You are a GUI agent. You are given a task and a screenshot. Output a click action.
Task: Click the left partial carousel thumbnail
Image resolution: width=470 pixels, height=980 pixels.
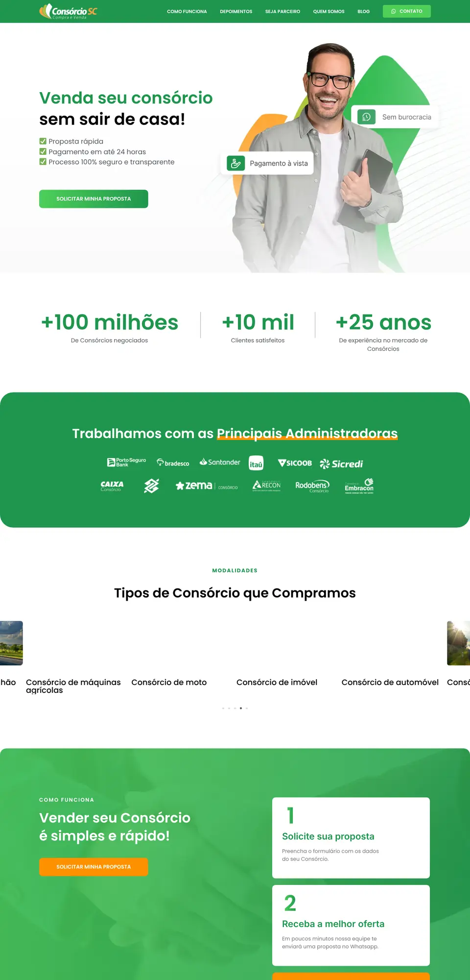[x=11, y=643]
